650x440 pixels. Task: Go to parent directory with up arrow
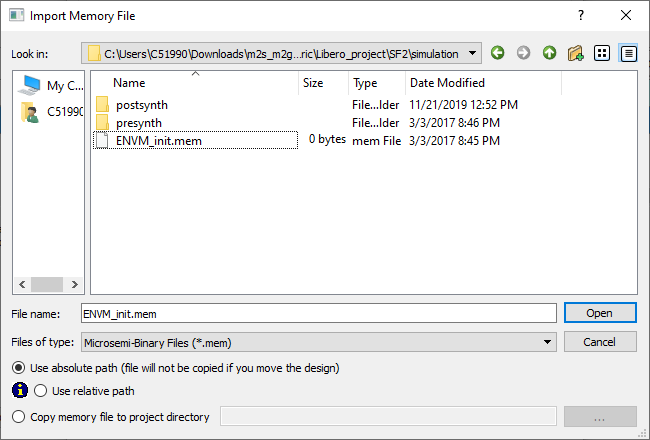pos(549,53)
